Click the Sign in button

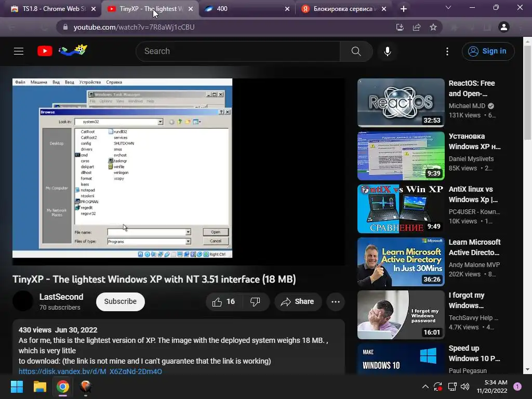(488, 51)
